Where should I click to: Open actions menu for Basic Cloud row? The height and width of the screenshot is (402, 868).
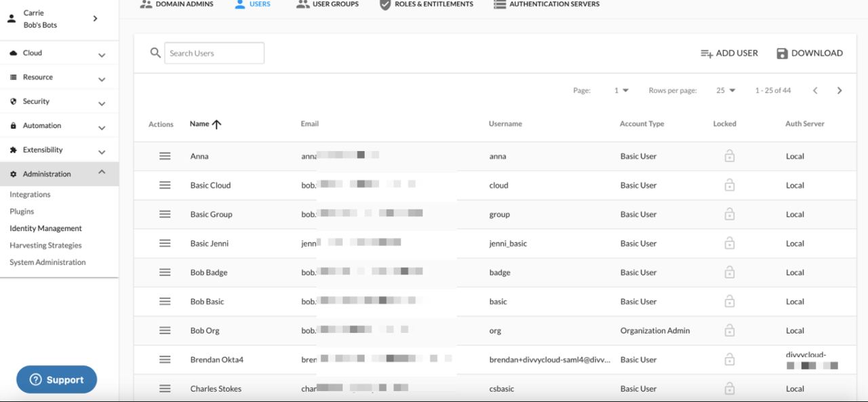coord(165,185)
